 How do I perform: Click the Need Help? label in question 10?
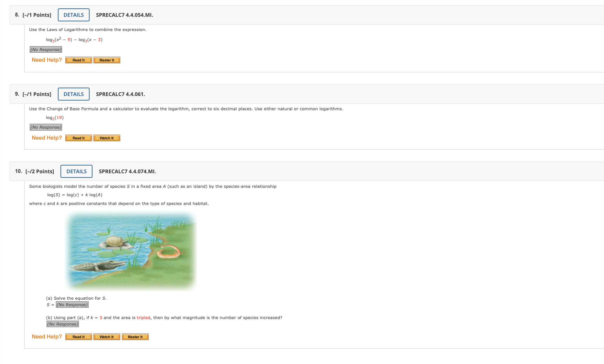click(47, 337)
